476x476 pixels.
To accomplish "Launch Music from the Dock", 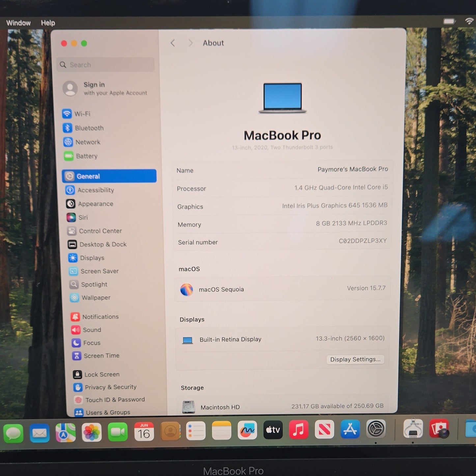I will (x=298, y=430).
